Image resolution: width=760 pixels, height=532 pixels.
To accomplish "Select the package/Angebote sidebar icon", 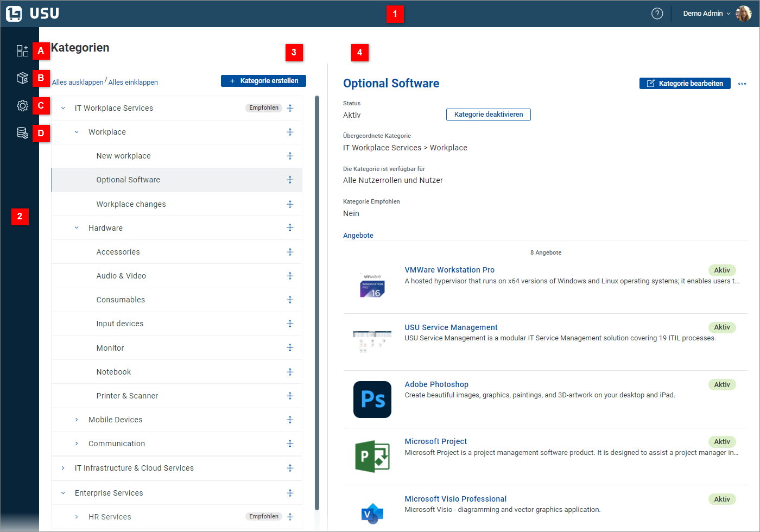I will point(22,78).
